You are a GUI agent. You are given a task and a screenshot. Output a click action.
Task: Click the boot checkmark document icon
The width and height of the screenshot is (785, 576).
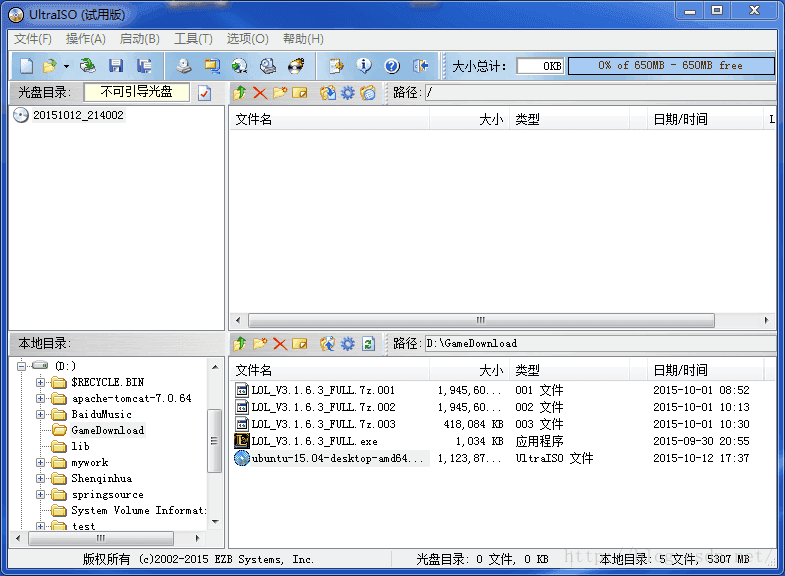[x=205, y=93]
